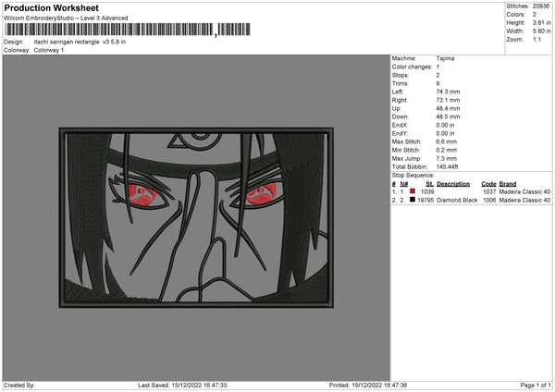Click the 'Colorway 1' value
555x392 pixels.
point(49,50)
